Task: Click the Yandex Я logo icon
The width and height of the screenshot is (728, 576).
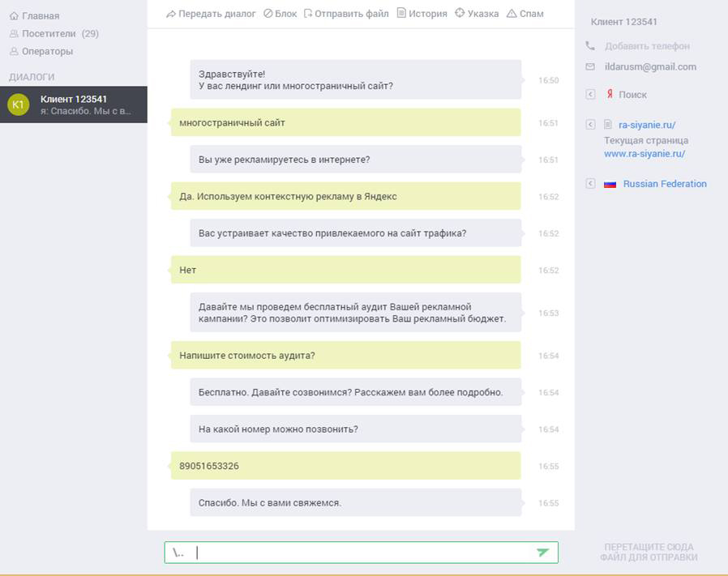Action: [610, 94]
